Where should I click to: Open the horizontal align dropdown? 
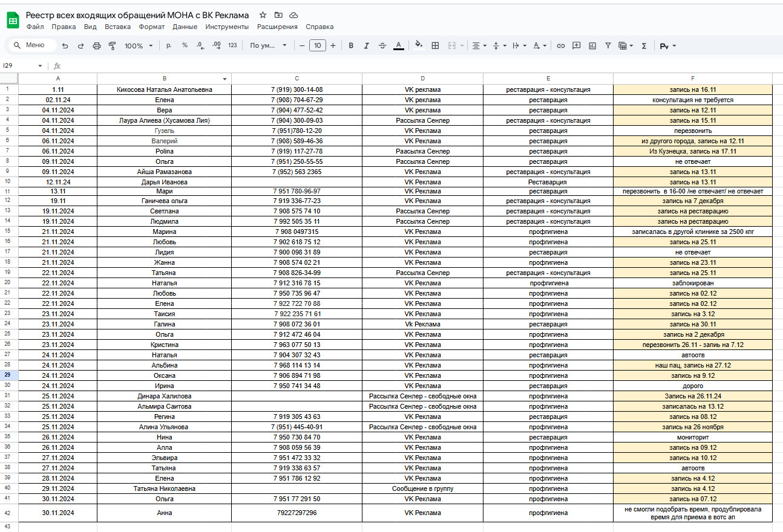click(479, 45)
